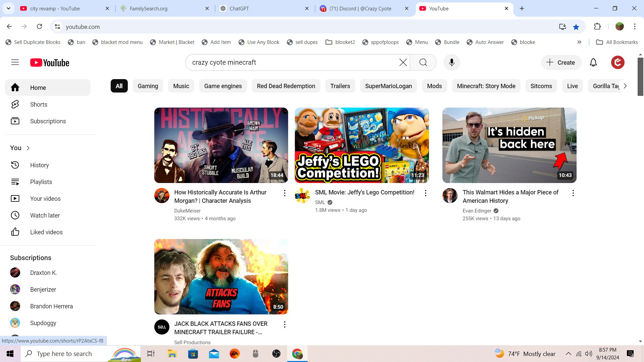
Task: Open Liked videos in sidebar
Action: coord(46,232)
